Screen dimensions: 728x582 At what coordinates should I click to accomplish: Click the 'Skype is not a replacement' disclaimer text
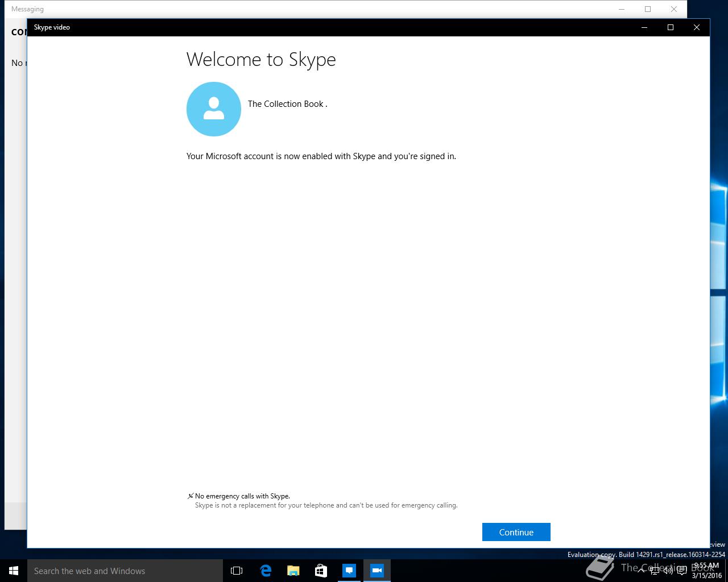click(x=326, y=505)
